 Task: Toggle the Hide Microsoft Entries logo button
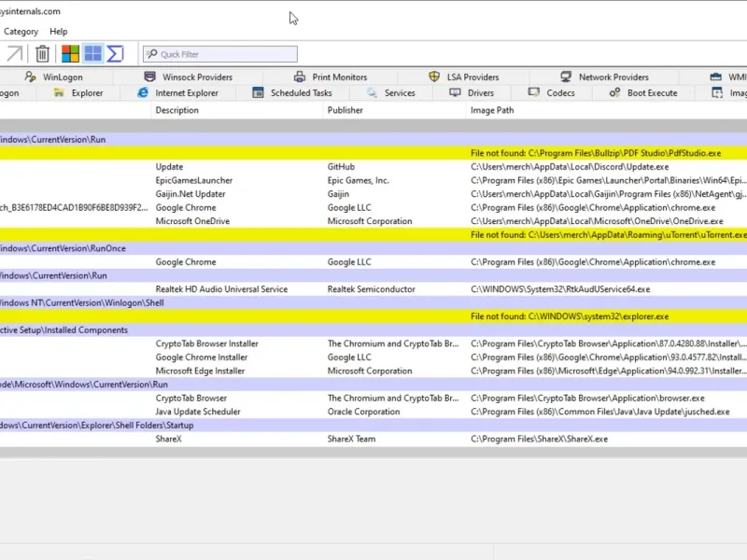tap(70, 54)
